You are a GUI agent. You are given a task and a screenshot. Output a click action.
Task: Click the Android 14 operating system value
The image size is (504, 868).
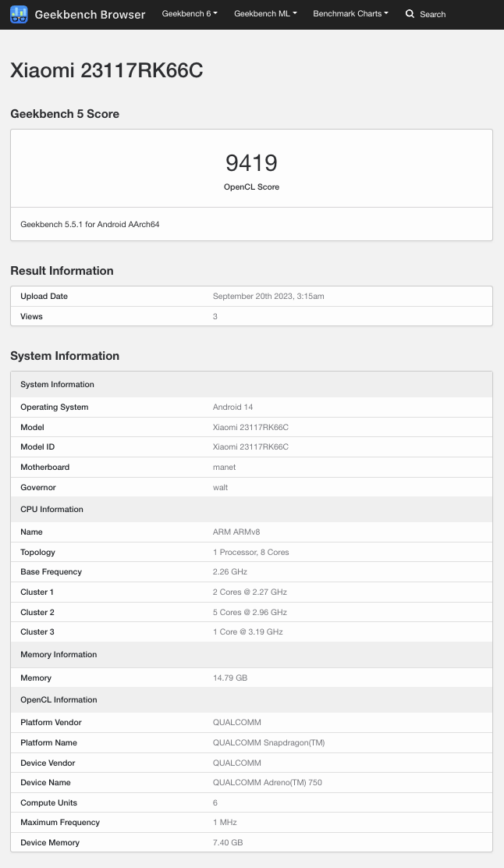click(233, 407)
